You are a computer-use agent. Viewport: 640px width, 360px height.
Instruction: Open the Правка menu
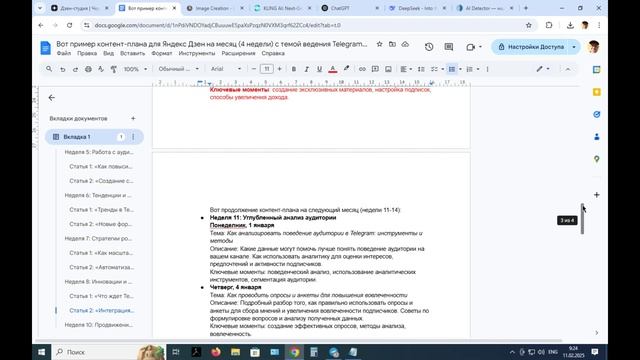(x=87, y=53)
